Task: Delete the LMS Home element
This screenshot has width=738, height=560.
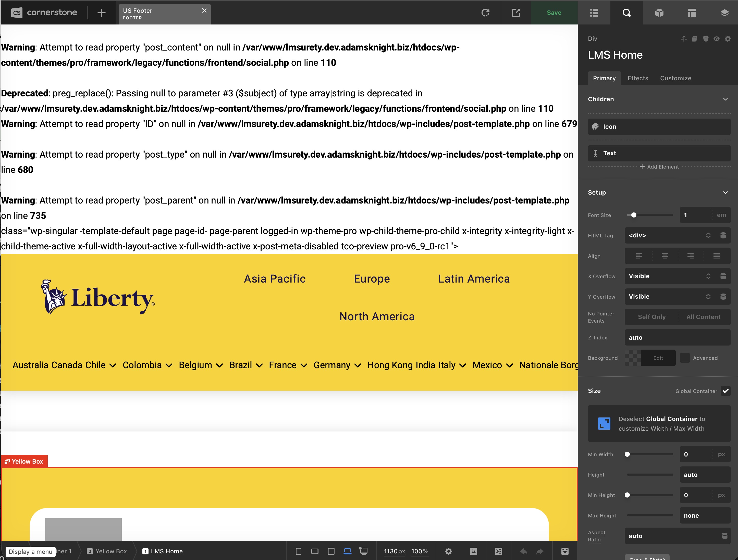Action: click(706, 39)
